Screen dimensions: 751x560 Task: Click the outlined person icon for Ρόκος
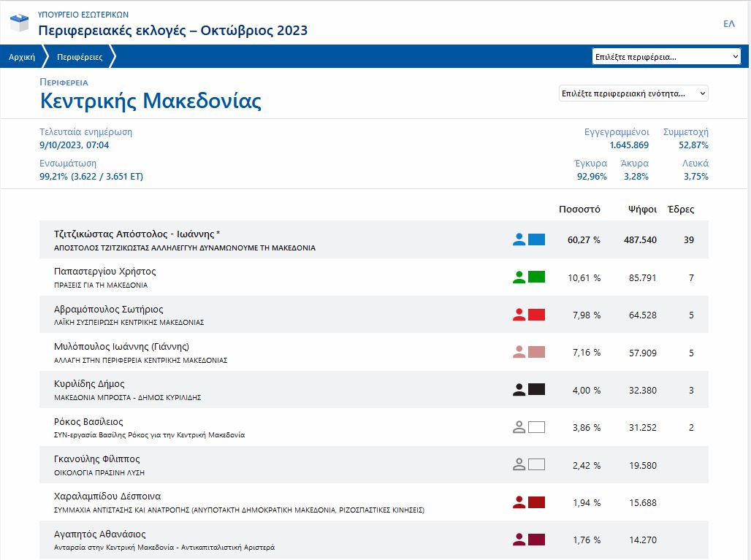519,428
